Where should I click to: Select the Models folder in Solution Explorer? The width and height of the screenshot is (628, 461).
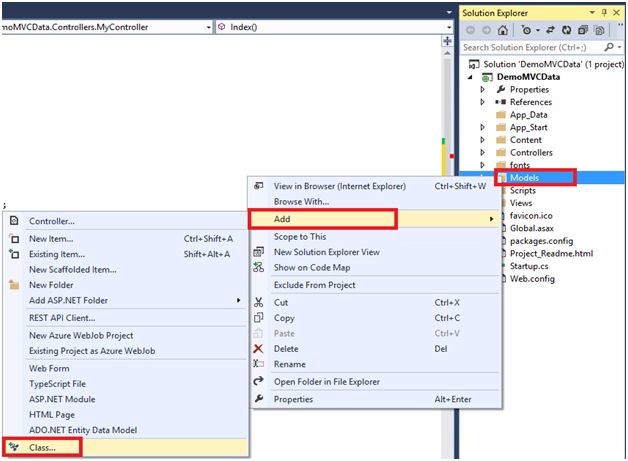coord(524,178)
